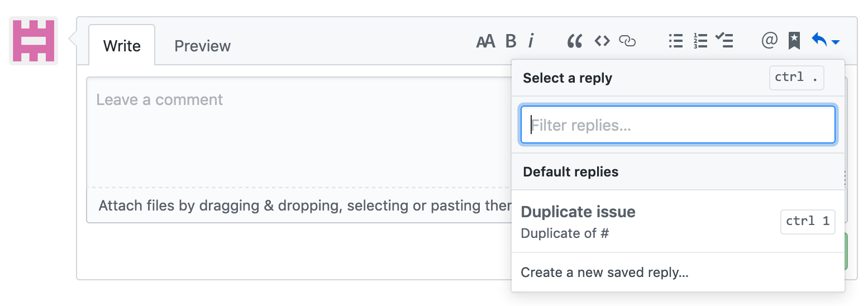Open the Preview tab
868x306 pixels.
click(x=202, y=46)
